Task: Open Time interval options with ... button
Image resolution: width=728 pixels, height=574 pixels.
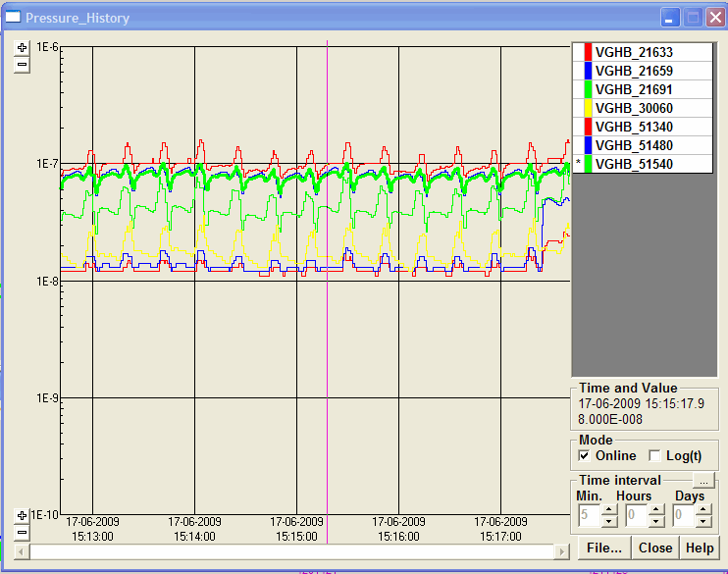Action: (703, 481)
